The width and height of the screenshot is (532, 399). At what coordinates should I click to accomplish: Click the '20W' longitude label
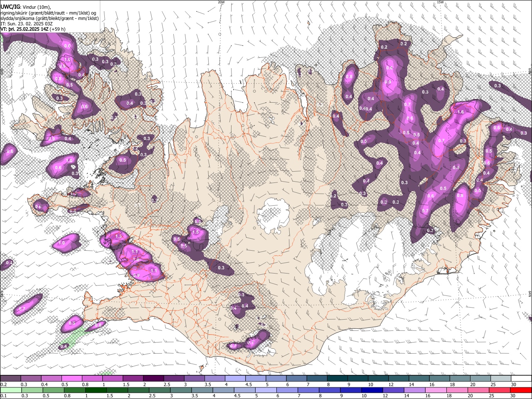[x=221, y=2]
